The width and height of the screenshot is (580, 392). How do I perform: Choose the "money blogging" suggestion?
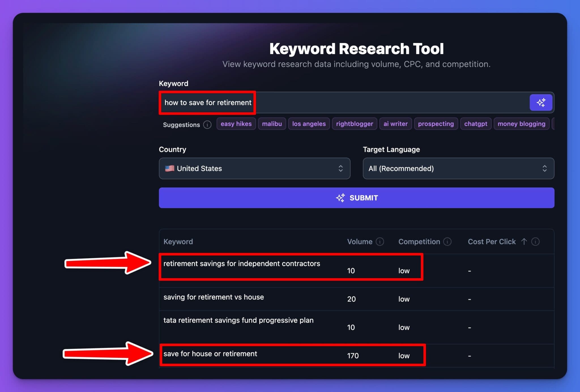point(521,124)
